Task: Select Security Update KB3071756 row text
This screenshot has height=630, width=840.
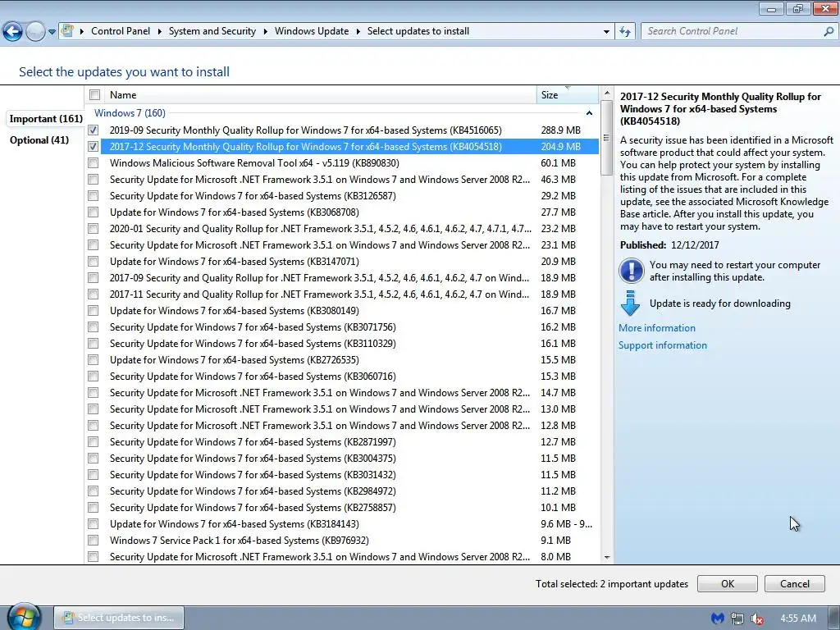Action: point(253,327)
